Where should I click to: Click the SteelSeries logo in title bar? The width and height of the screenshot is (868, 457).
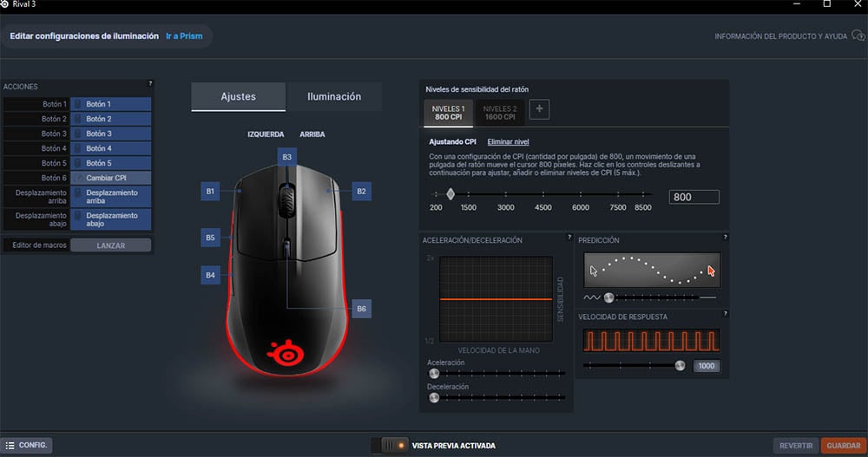point(4,4)
